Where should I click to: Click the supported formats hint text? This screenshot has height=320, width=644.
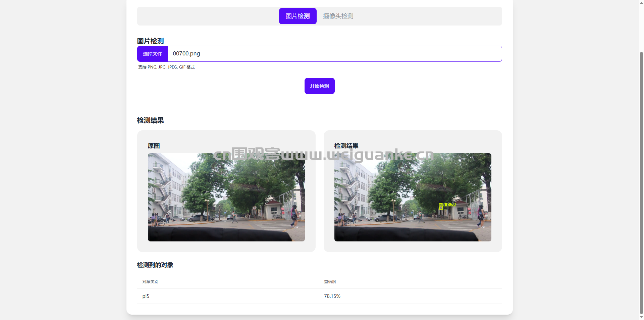[x=166, y=67]
